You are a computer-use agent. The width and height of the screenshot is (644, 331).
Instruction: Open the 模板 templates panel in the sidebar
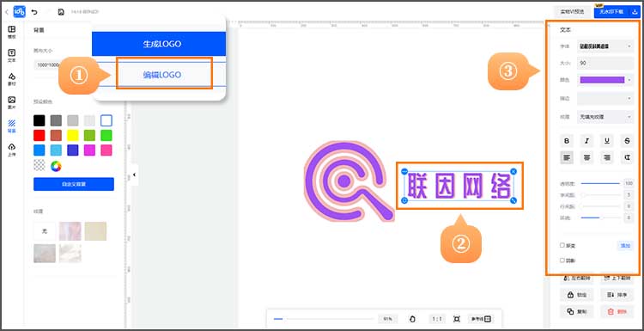(12, 32)
